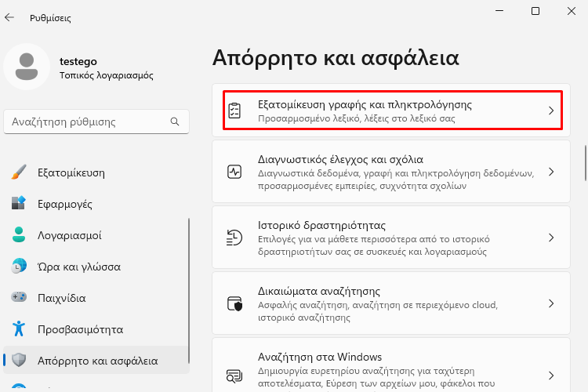Image resolution: width=588 pixels, height=392 pixels.
Task: Click the Προσβασιμότητα accessibility icon
Action: click(19, 328)
